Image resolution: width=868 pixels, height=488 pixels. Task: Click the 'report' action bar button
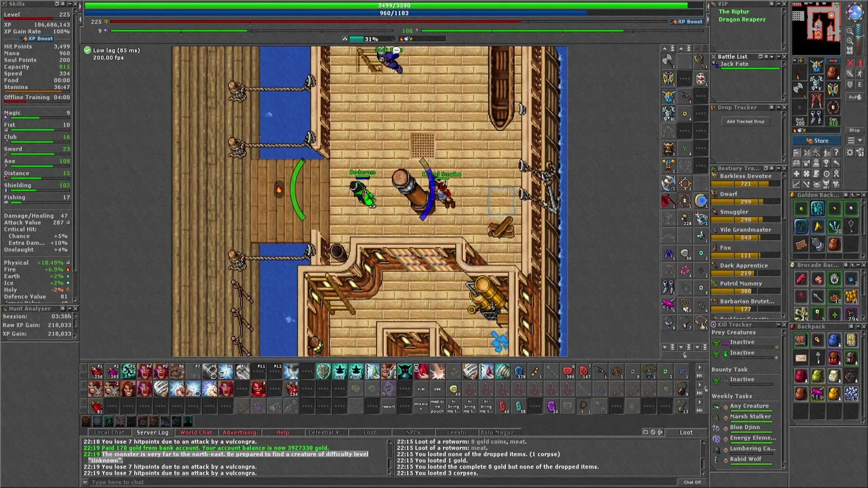click(388, 406)
